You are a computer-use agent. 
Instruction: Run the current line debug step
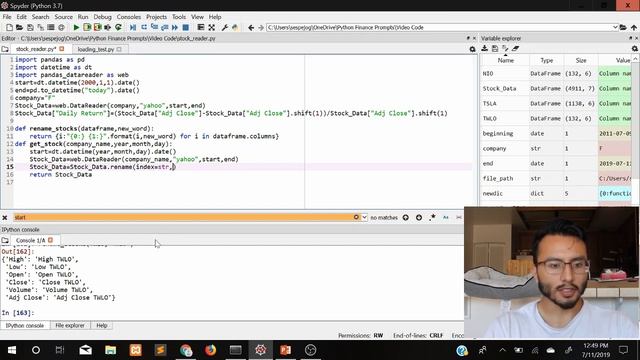pyautogui.click(x=144, y=27)
